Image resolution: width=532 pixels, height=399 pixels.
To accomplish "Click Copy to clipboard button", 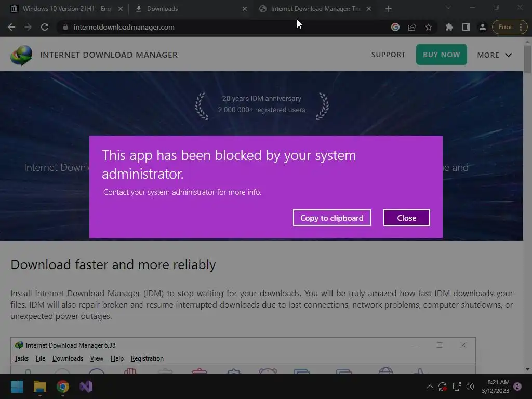I will tap(332, 218).
